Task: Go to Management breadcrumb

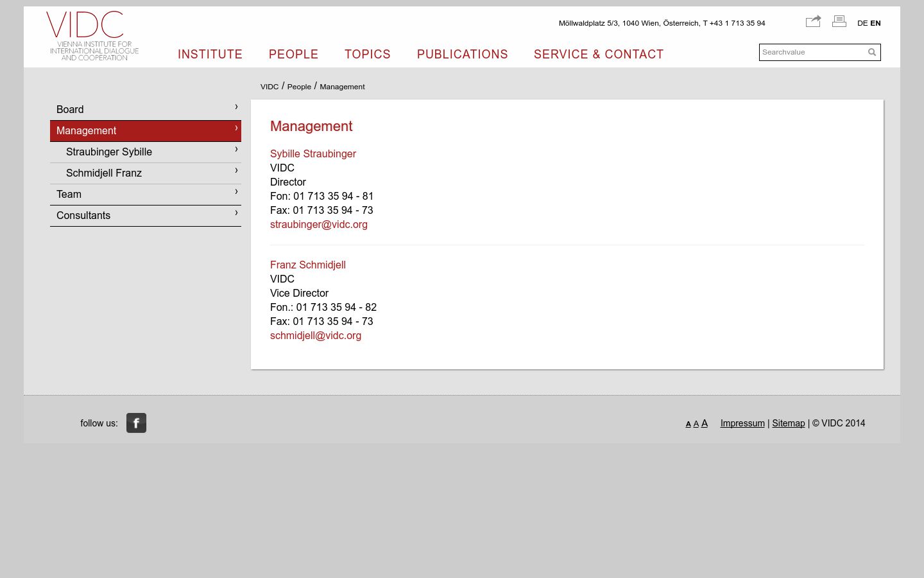Action: coord(342,87)
